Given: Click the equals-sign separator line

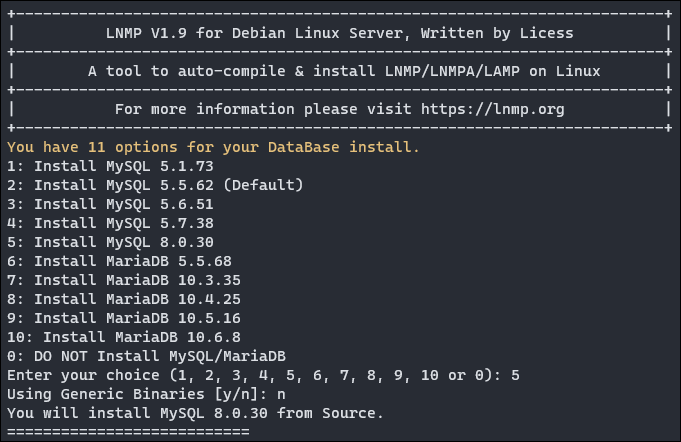Looking at the screenshot, I should click(x=128, y=431).
